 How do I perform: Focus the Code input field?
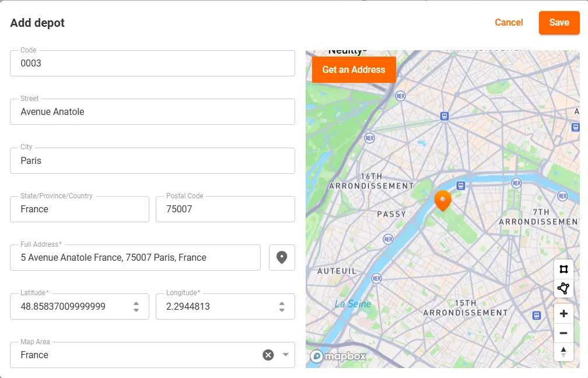tap(152, 63)
